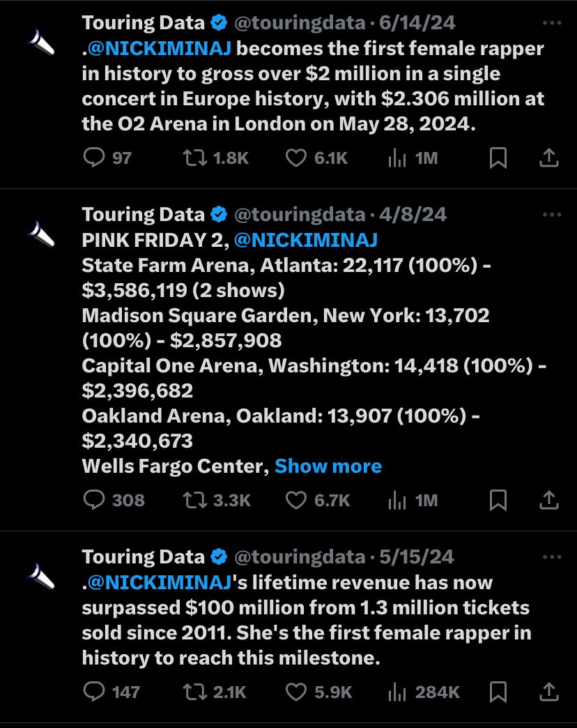Expand the PINK FRIDAY 2 tweet with Show more
Viewport: 577px width, 728px height.
click(x=328, y=466)
